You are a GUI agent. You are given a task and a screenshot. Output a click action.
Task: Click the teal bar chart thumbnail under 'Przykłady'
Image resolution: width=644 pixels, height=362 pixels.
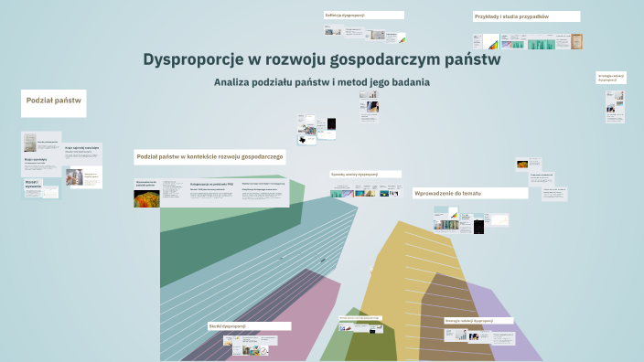(542, 44)
